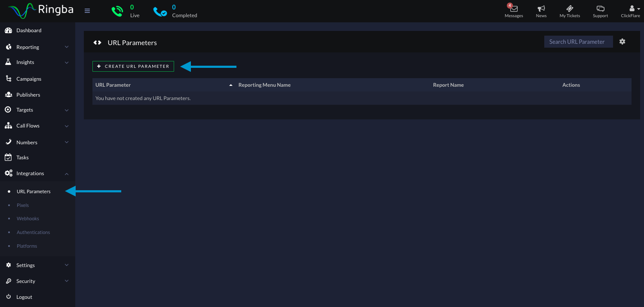The width and height of the screenshot is (644, 307).
Task: Expand the Numbers menu chevron
Action: point(67,142)
